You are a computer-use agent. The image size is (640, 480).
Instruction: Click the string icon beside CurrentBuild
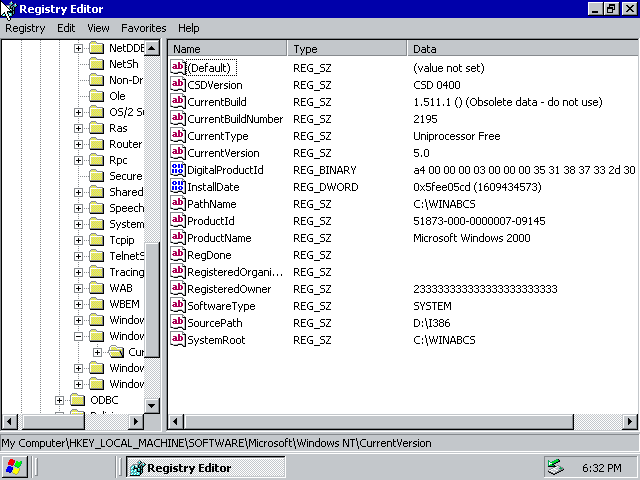[x=178, y=102]
